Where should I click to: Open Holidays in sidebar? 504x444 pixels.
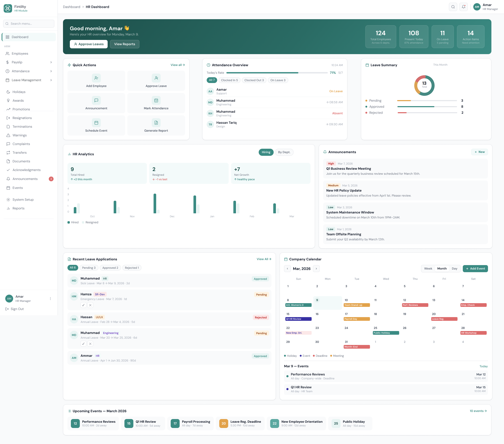pyautogui.click(x=29, y=92)
